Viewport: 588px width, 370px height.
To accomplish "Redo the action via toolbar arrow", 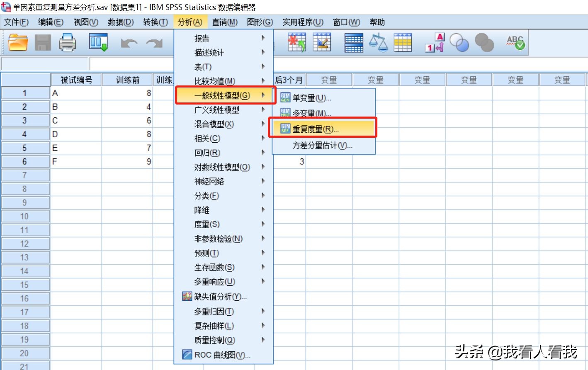I will pos(154,43).
